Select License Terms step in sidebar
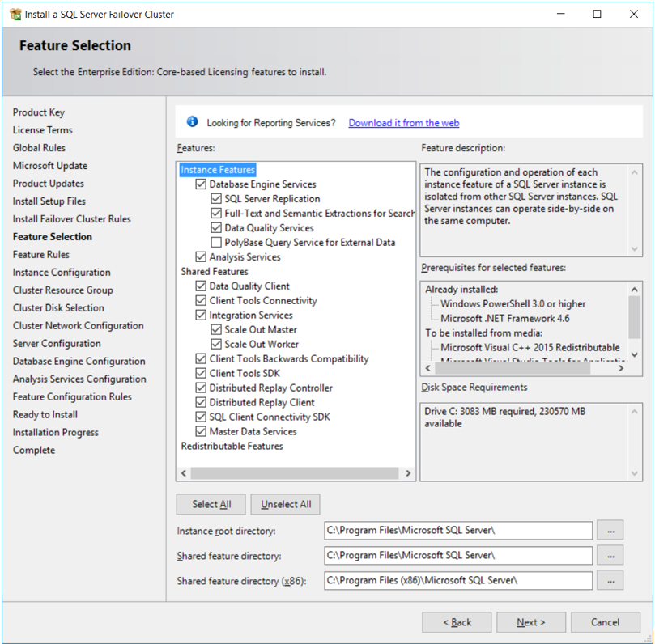Viewport: 655px width, 644px height. point(43,130)
